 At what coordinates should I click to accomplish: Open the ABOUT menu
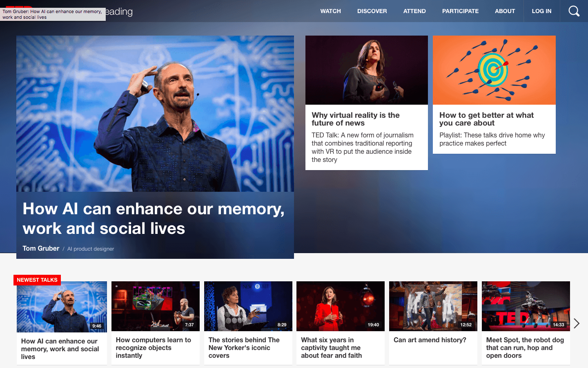tap(505, 11)
